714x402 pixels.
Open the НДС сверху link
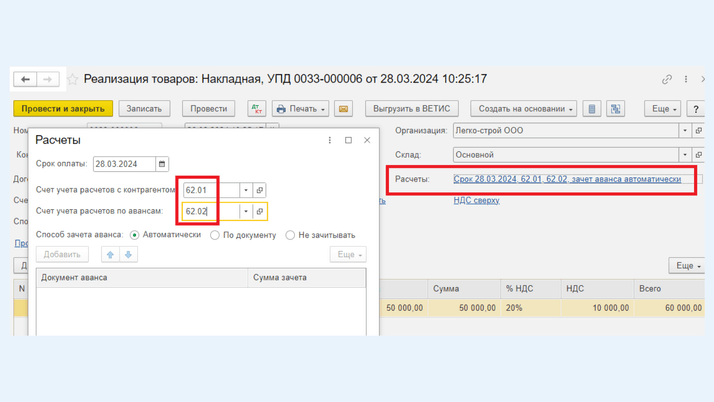[x=476, y=200]
